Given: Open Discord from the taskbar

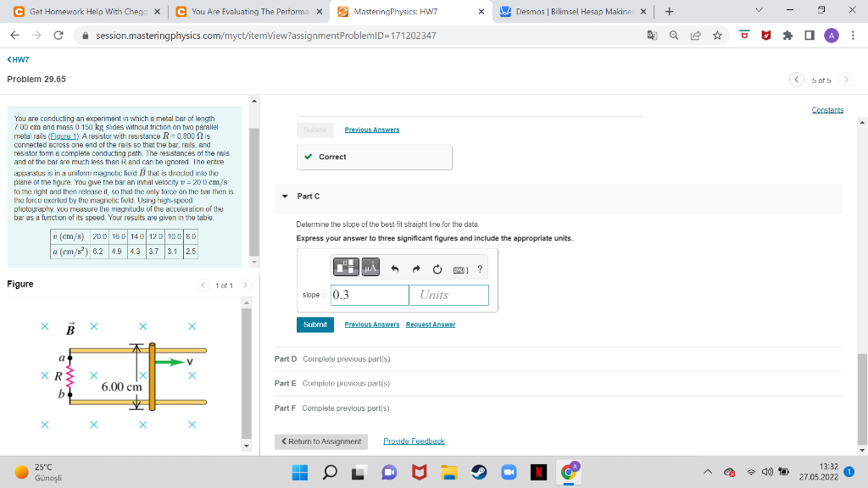Looking at the screenshot, I should tap(389, 472).
